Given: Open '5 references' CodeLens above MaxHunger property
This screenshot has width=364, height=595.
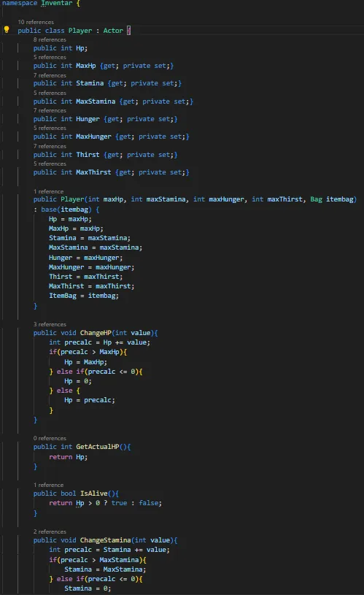Looking at the screenshot, I should tap(50, 128).
